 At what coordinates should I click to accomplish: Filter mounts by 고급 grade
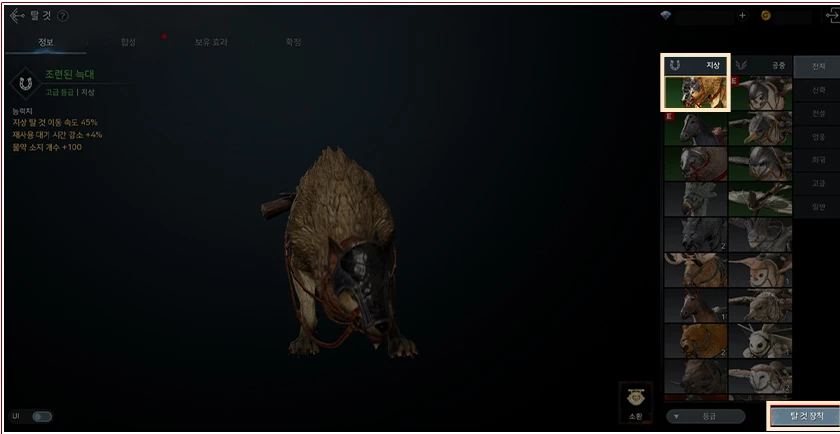pyautogui.click(x=818, y=183)
